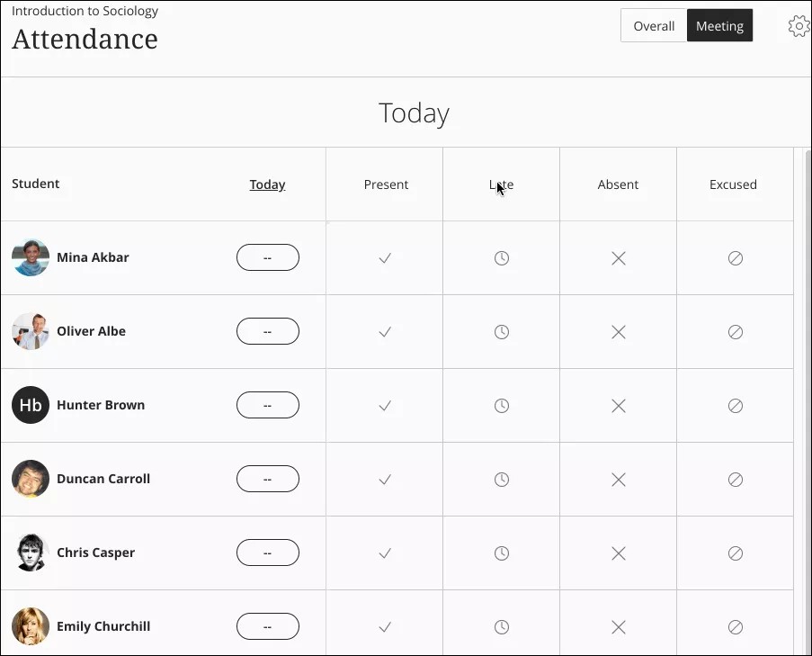Open Emily Churchill's attendance dropdown
812x656 pixels.
[x=267, y=626]
